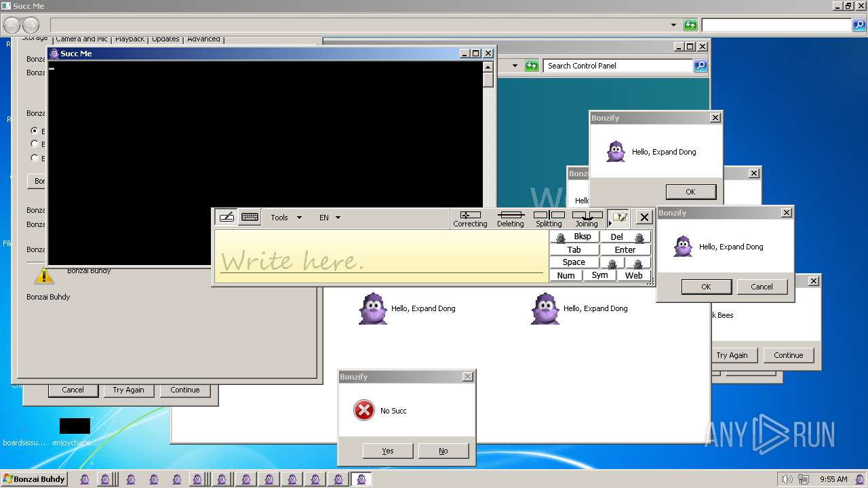868x488 pixels.
Task: Select the middle radio button in Storage tab
Action: tap(35, 144)
